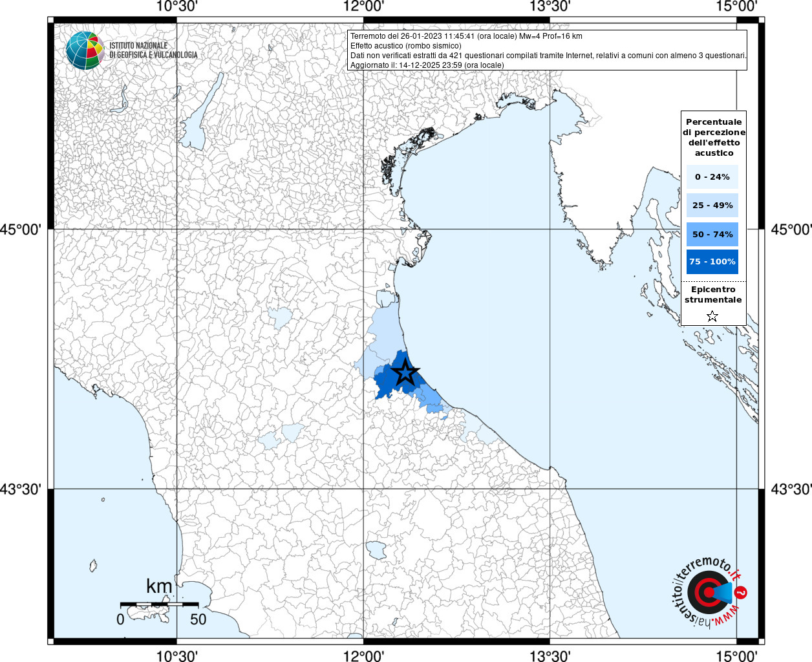Click the bottom 13°30' longitude label
The width and height of the screenshot is (812, 662).
550,656
